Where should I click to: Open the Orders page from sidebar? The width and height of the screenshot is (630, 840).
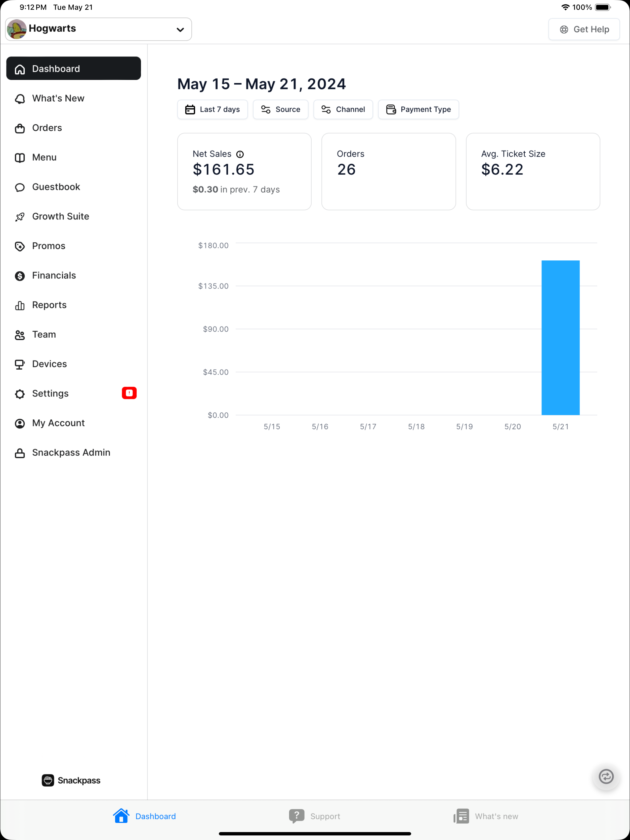click(74, 128)
